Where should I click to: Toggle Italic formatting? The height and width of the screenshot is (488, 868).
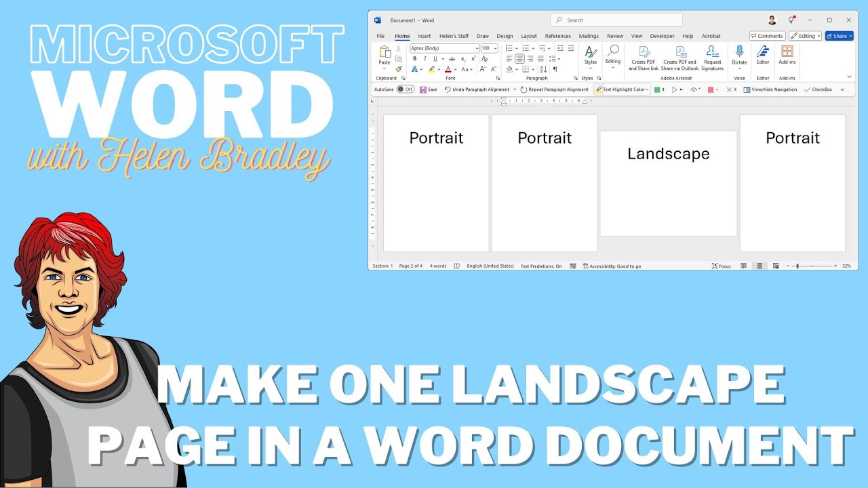tap(425, 59)
